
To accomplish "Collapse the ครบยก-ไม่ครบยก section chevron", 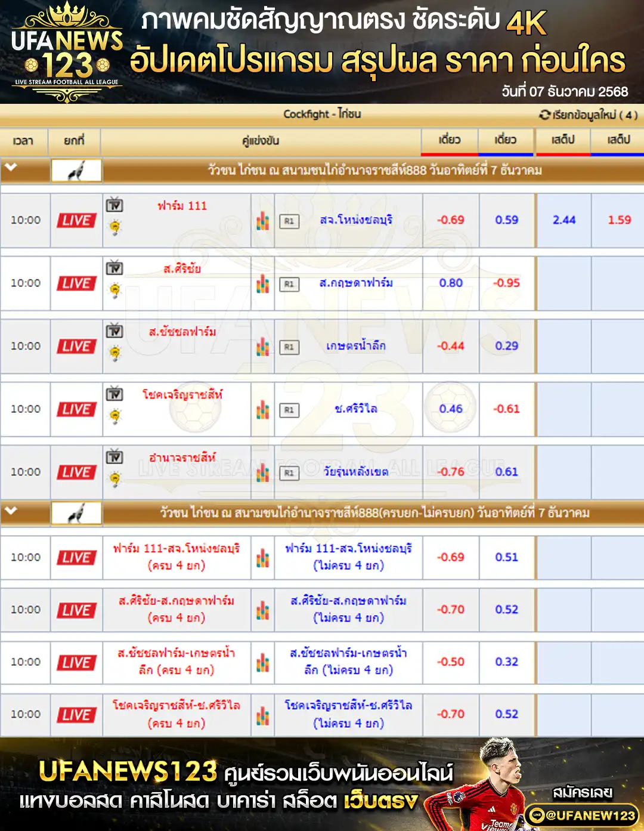I will 11,511.
